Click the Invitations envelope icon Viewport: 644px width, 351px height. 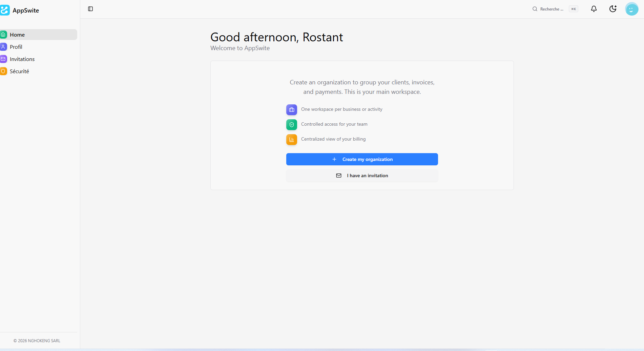click(x=3, y=59)
